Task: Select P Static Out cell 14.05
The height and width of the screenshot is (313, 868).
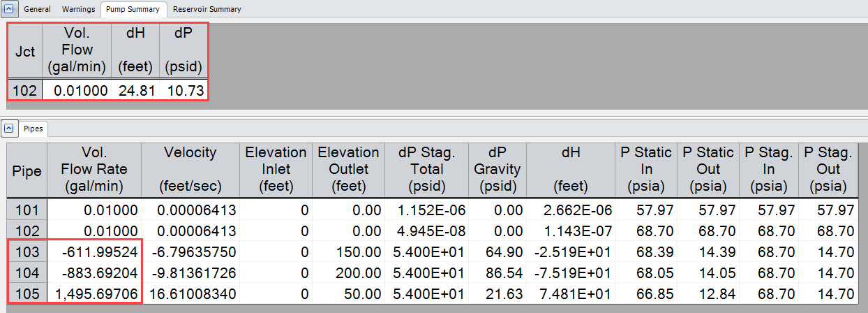Action: click(708, 272)
